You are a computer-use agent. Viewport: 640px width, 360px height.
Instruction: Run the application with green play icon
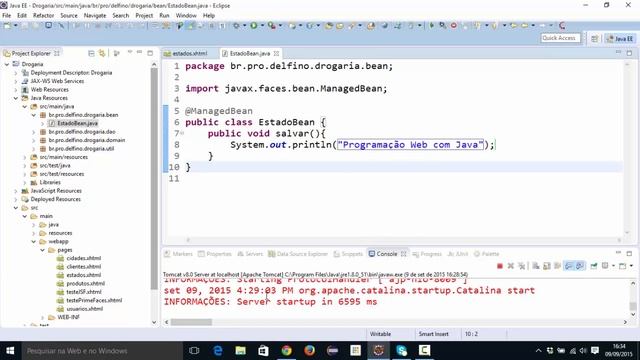254,25
